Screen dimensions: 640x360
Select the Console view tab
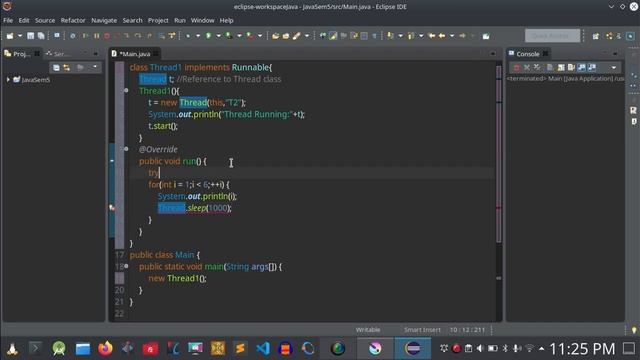point(528,54)
